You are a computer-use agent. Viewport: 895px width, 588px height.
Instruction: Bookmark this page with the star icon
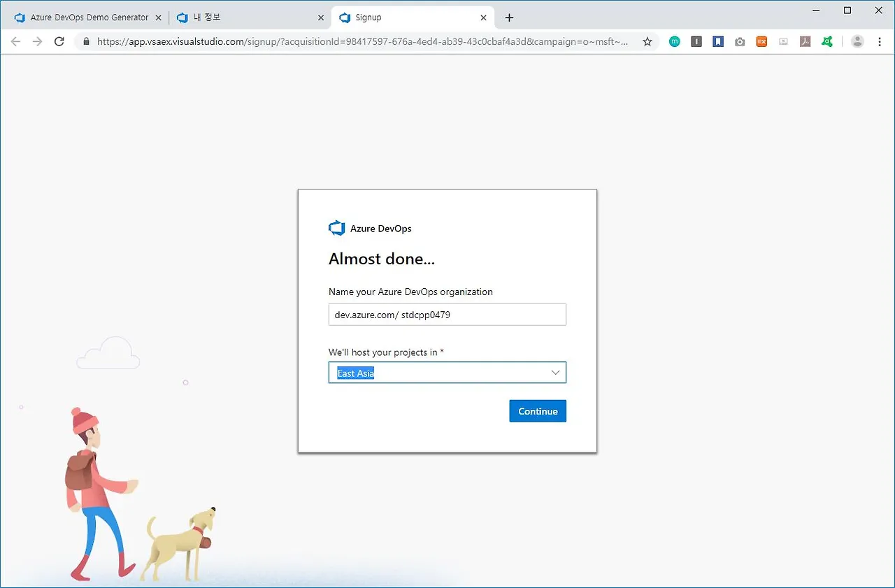click(x=647, y=41)
